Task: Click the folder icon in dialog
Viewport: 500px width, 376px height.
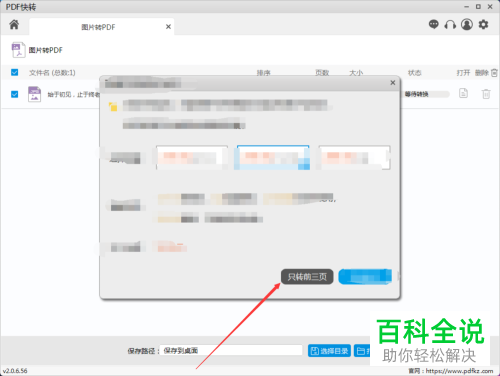Action: coord(113,107)
